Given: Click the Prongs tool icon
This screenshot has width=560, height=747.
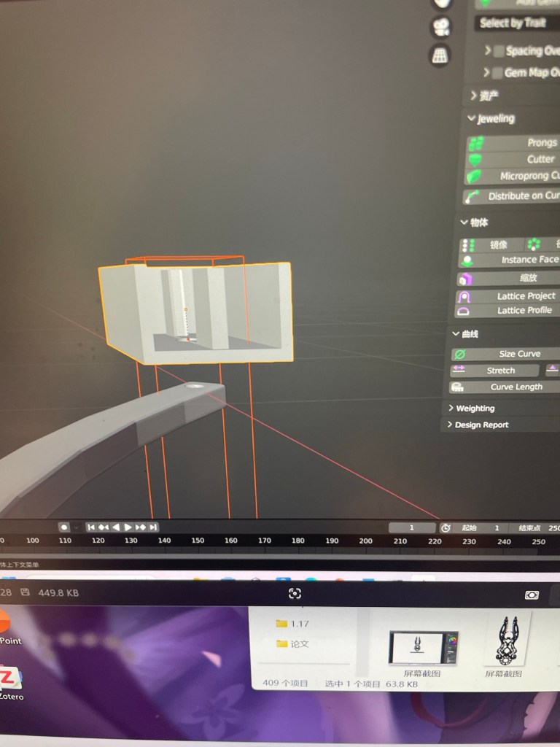Looking at the screenshot, I should (475, 144).
